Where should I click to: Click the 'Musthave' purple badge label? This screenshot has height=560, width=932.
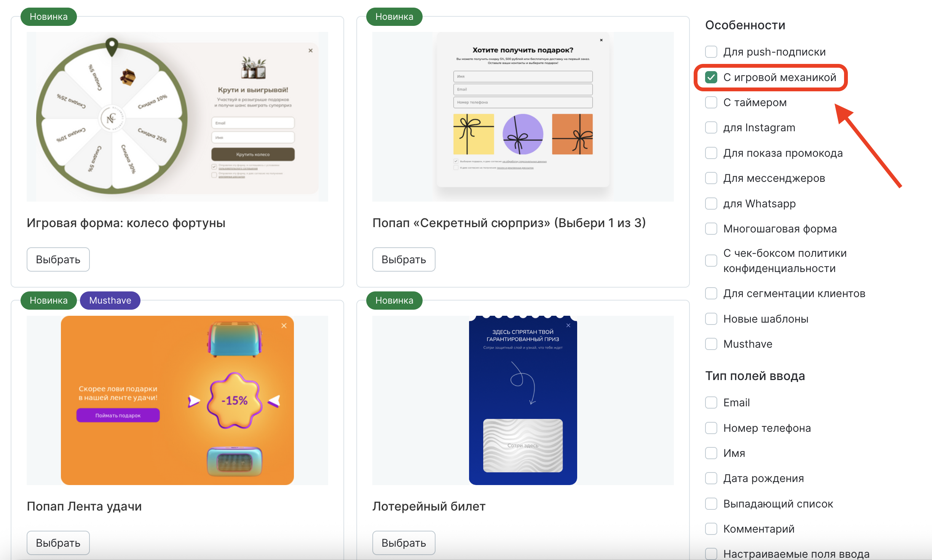click(x=110, y=301)
